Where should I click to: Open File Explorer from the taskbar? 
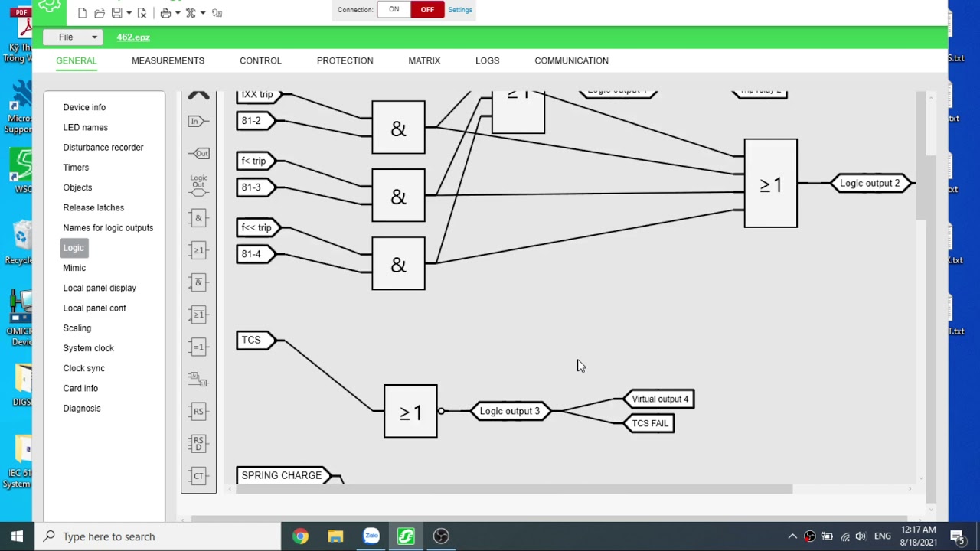click(x=335, y=536)
